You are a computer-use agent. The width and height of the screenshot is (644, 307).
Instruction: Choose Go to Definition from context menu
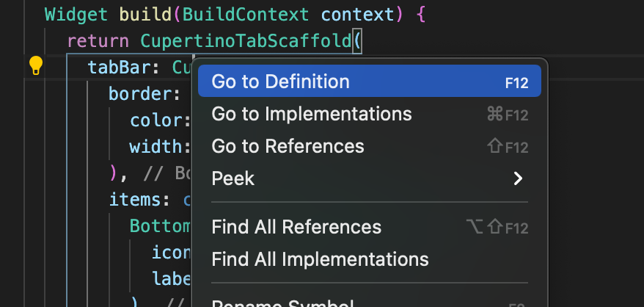[x=369, y=81]
